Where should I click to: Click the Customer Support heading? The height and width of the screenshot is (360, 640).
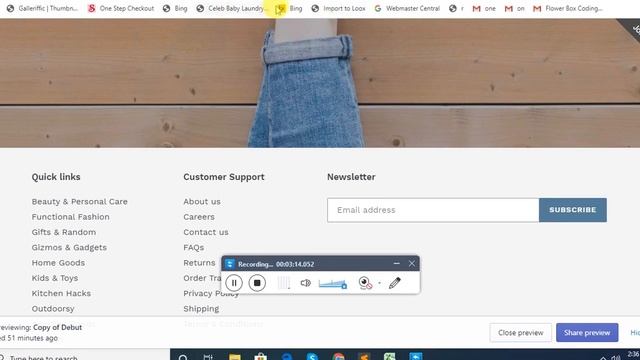coord(224,177)
